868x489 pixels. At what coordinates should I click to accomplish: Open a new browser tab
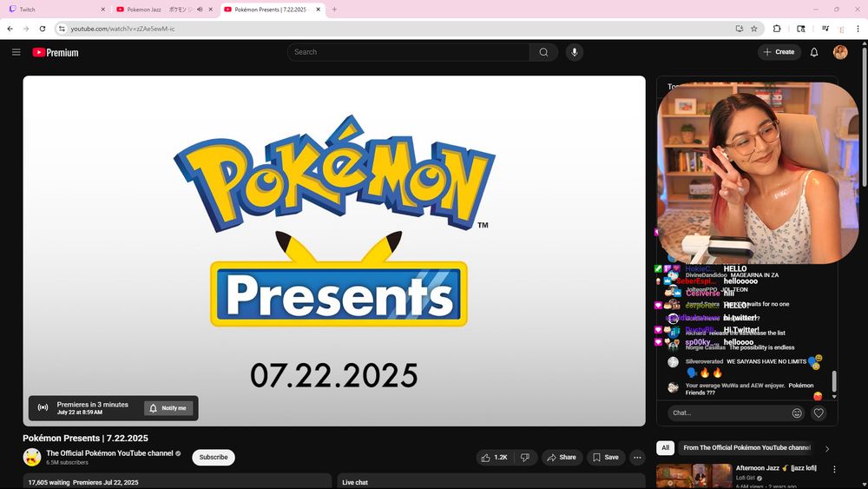334,10
